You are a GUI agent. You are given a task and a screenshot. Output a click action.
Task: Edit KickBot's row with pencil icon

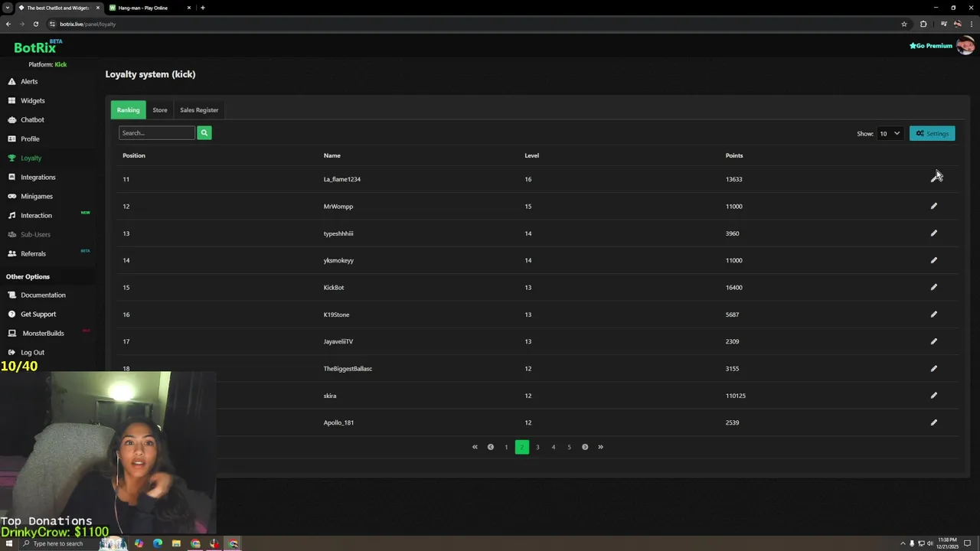933,287
